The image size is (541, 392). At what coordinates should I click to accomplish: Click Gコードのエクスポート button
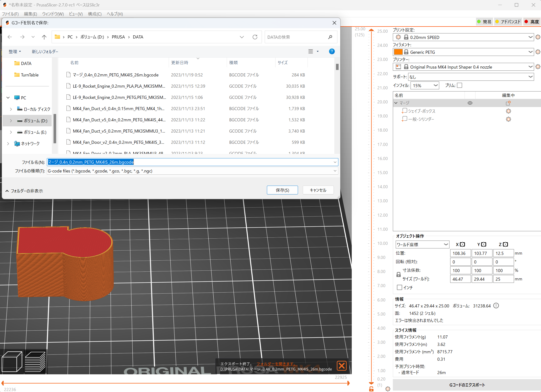[467, 385]
